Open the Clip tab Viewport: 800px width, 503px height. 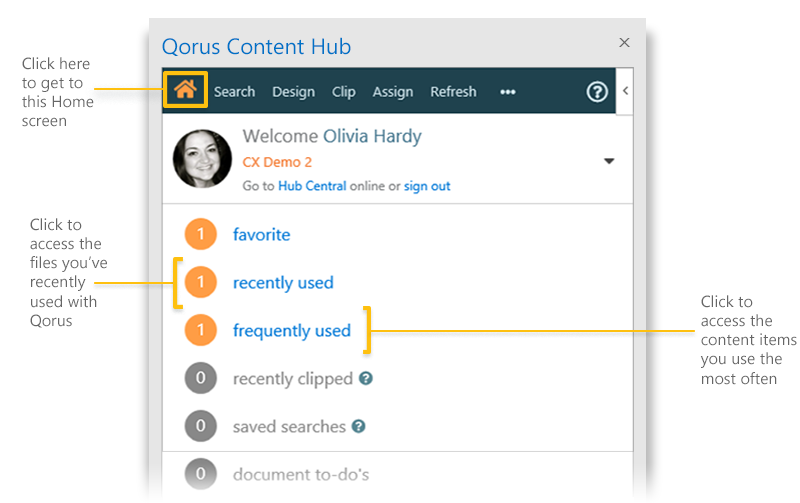343,92
